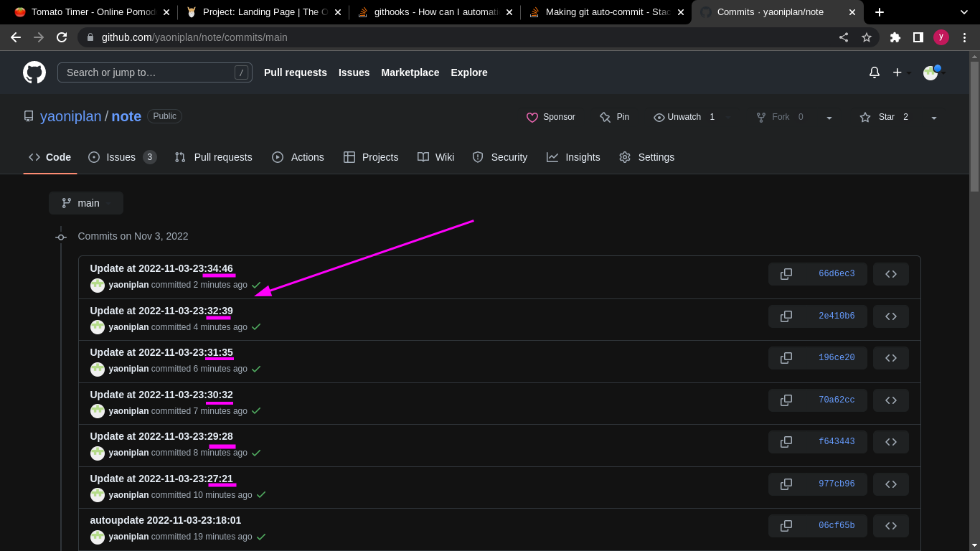Copy full SHA for 196ce20

click(x=786, y=358)
